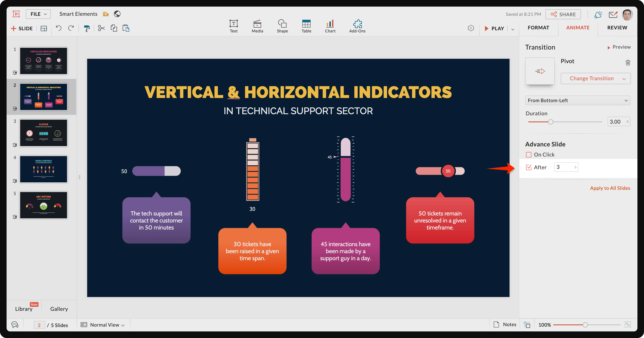
Task: Open comments bubble in the status bar
Action: [15, 325]
